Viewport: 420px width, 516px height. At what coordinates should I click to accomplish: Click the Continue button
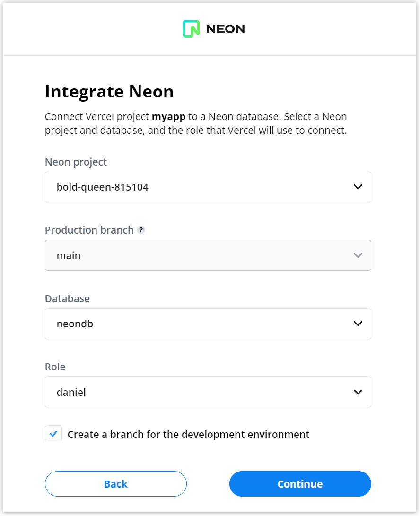click(300, 484)
